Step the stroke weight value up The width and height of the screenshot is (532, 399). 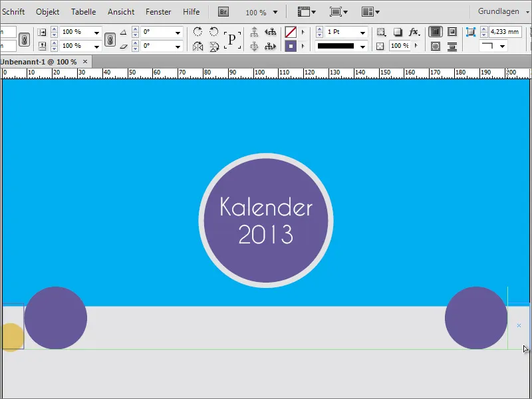point(319,29)
